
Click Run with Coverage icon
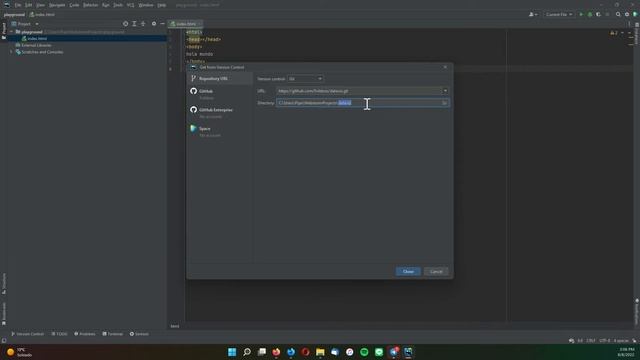598,14
